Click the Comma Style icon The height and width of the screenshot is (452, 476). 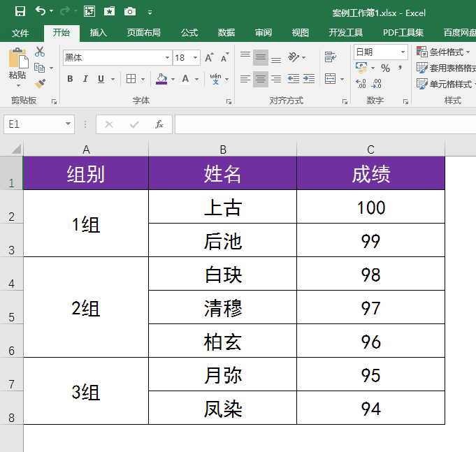coord(401,68)
